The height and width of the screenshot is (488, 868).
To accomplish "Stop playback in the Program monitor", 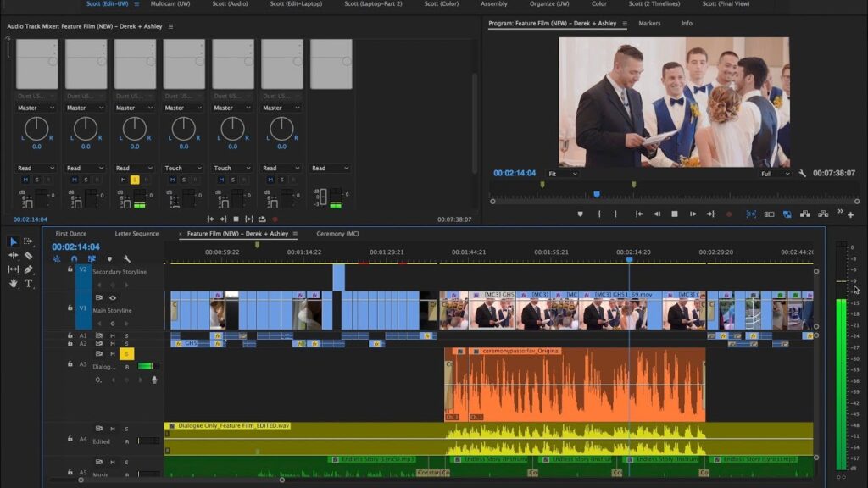I will click(675, 214).
